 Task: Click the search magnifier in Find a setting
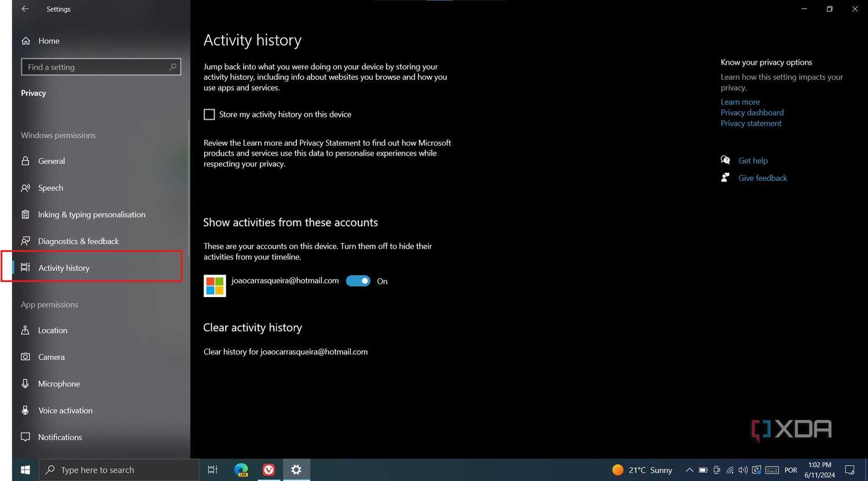(172, 67)
